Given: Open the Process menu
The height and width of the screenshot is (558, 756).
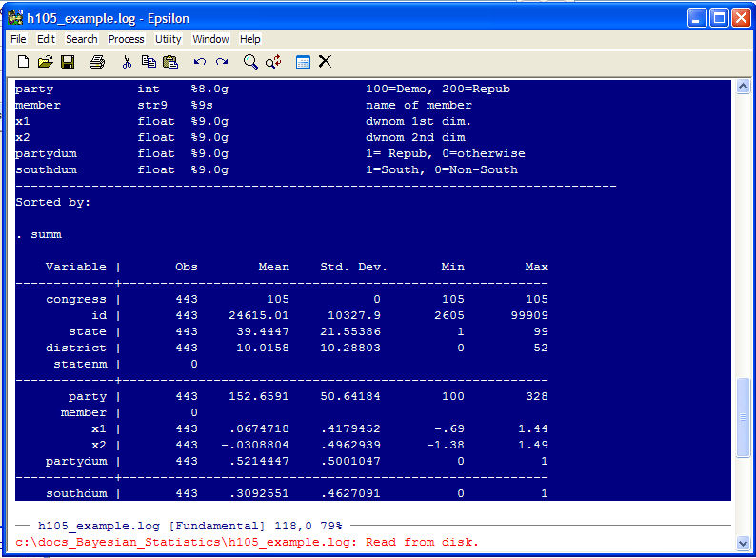Looking at the screenshot, I should click(126, 39).
